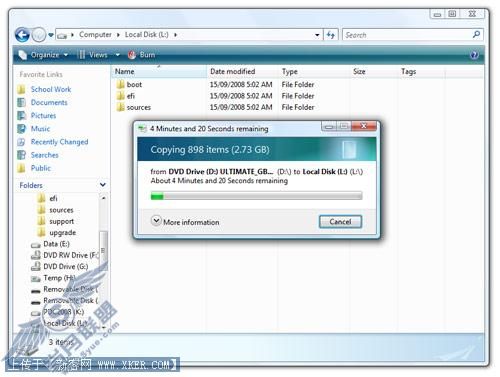Select the sources folder icon in file list
This screenshot has width=500, height=377.
pyautogui.click(x=120, y=107)
